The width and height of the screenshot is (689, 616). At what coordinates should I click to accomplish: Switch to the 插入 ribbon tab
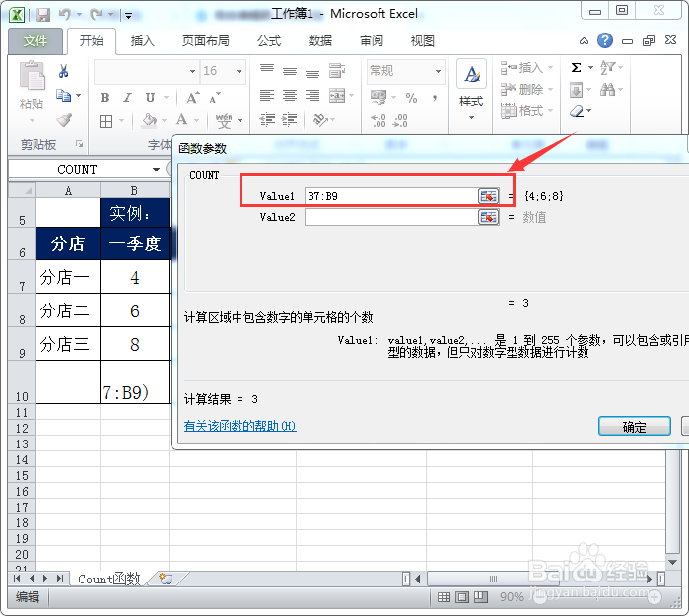(142, 41)
